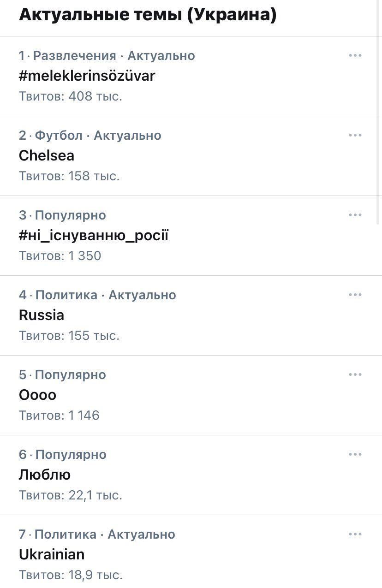
Task: Click the 'Актуальные темы (Украина)' heading
Action: 148,15
